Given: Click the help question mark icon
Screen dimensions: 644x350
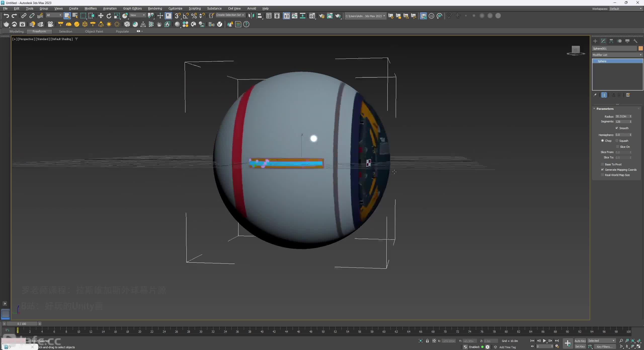Looking at the screenshot, I should [246, 24].
